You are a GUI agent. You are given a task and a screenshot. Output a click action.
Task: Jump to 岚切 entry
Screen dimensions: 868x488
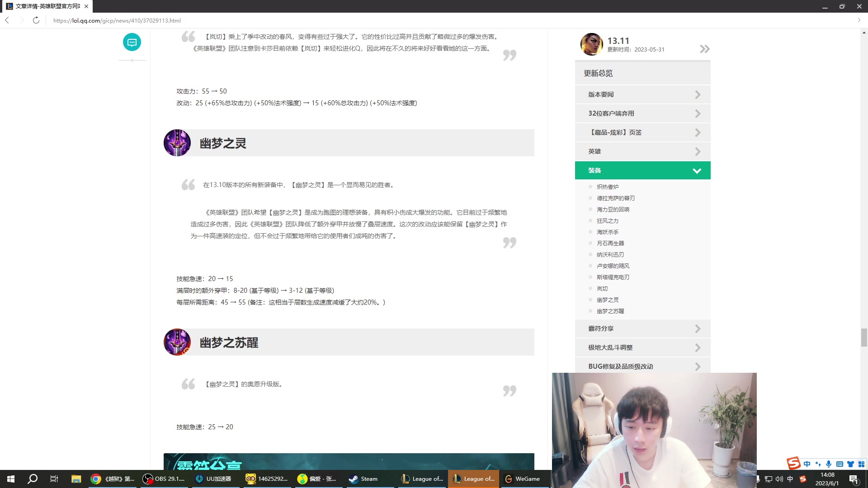click(602, 288)
